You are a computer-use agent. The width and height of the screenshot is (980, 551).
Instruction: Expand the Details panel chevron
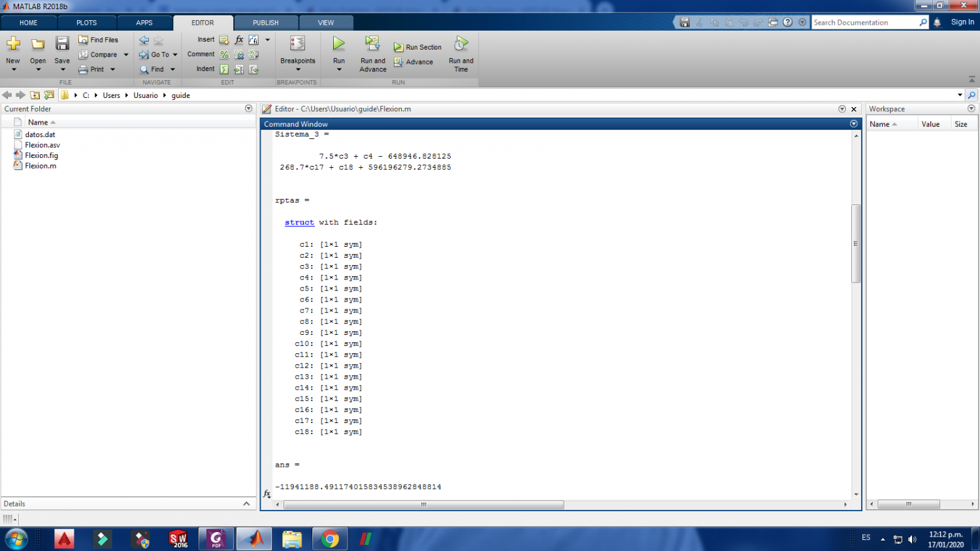coord(246,503)
